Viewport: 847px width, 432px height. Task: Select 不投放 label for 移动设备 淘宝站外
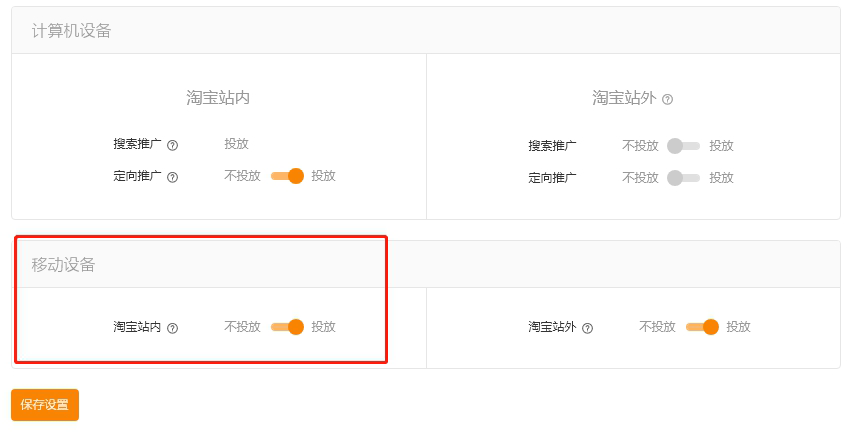(x=657, y=327)
